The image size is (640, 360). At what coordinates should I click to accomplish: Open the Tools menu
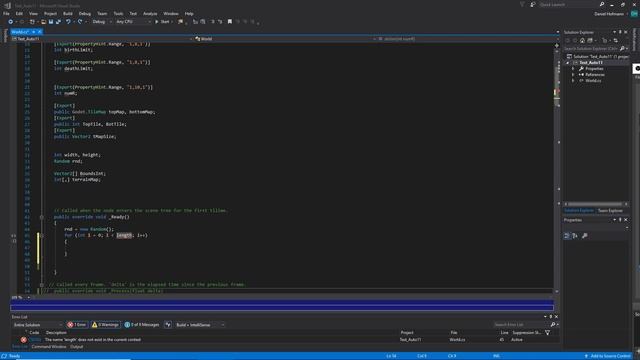[118, 13]
